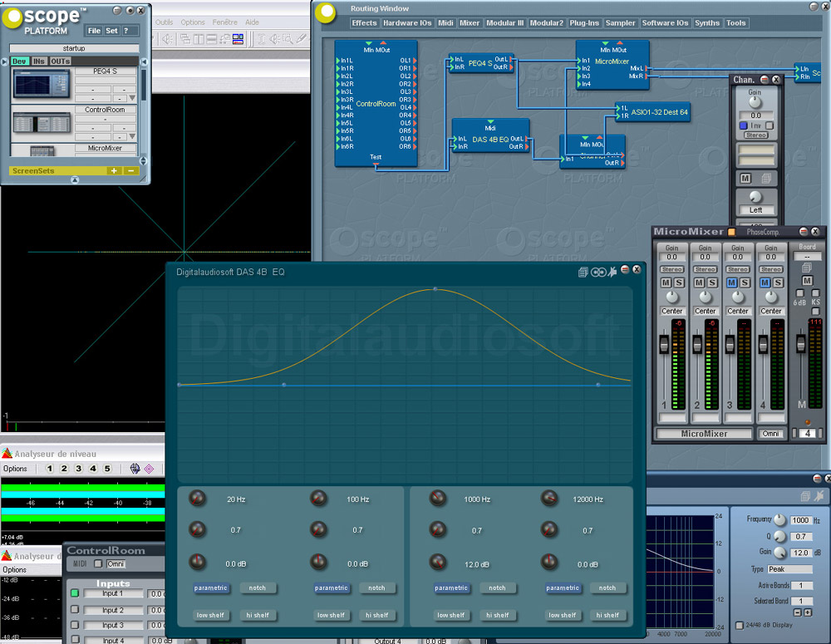Enable the 24/48 dB Display checkbox
The height and width of the screenshot is (644, 831).
(740, 626)
